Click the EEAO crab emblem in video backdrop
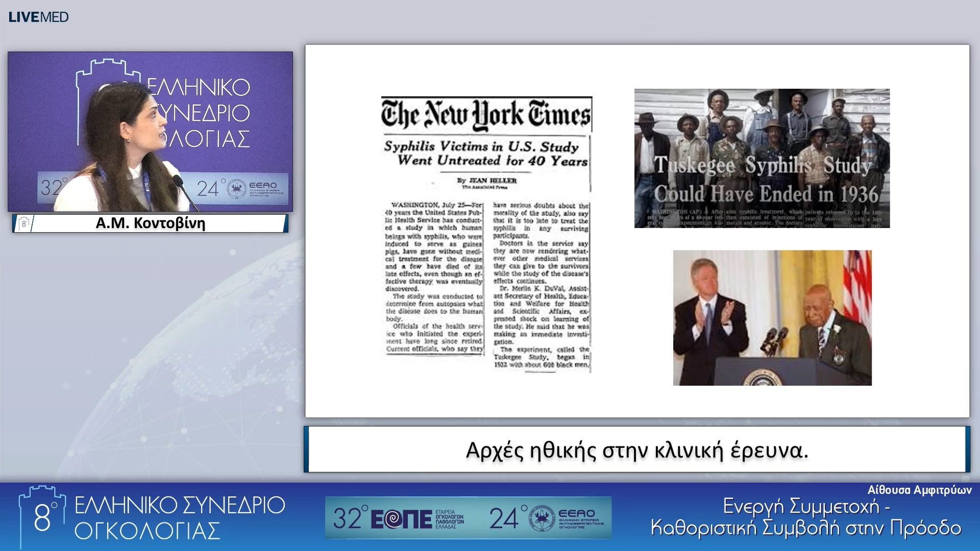Screen dimensions: 980x551 pyautogui.click(x=236, y=189)
